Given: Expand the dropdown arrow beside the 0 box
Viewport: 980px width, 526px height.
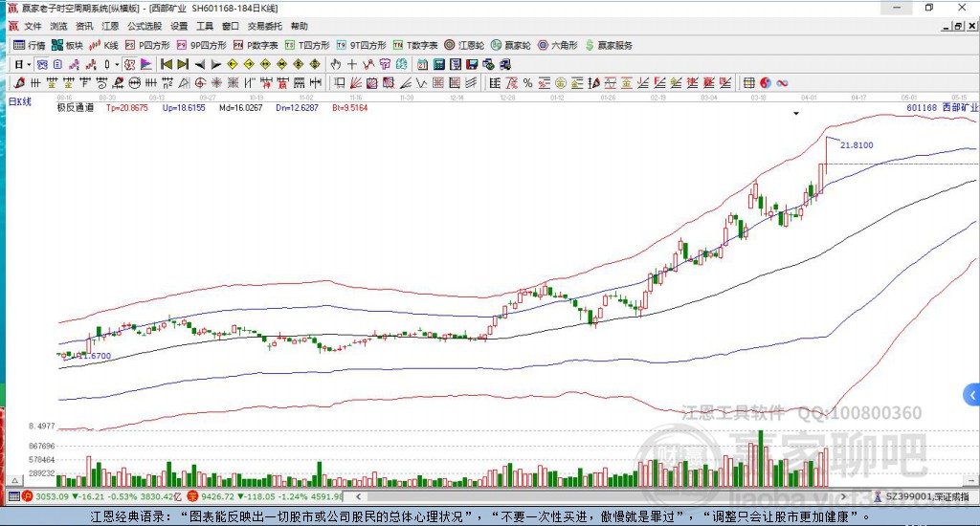Looking at the screenshot, I should coord(117,64).
